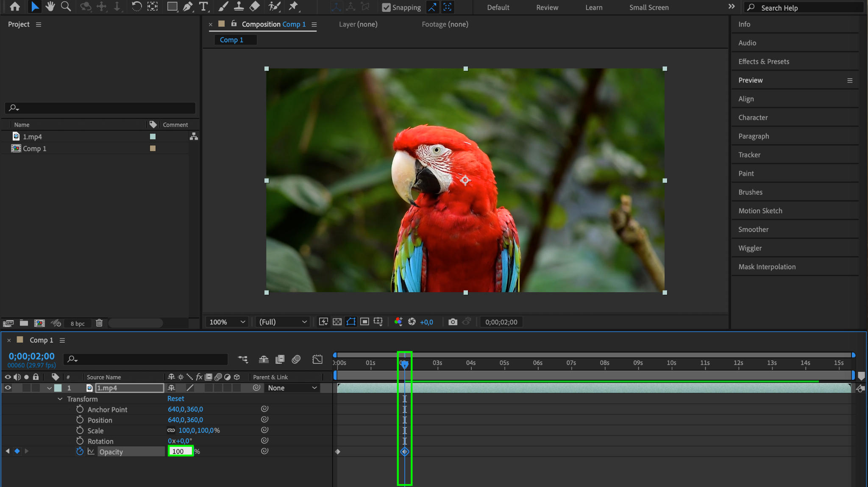The image size is (868, 487).
Task: Click the tan label swatch for Comp 1
Action: point(153,148)
